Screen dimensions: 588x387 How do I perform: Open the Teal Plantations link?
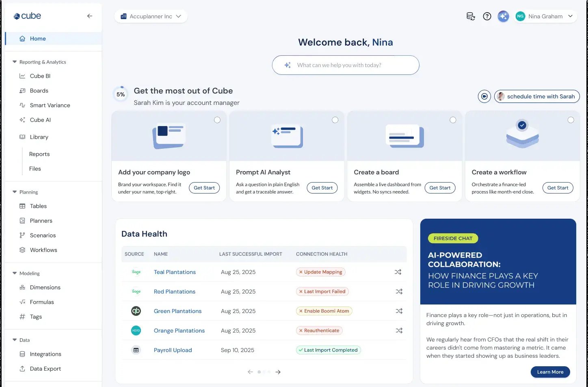(x=175, y=272)
